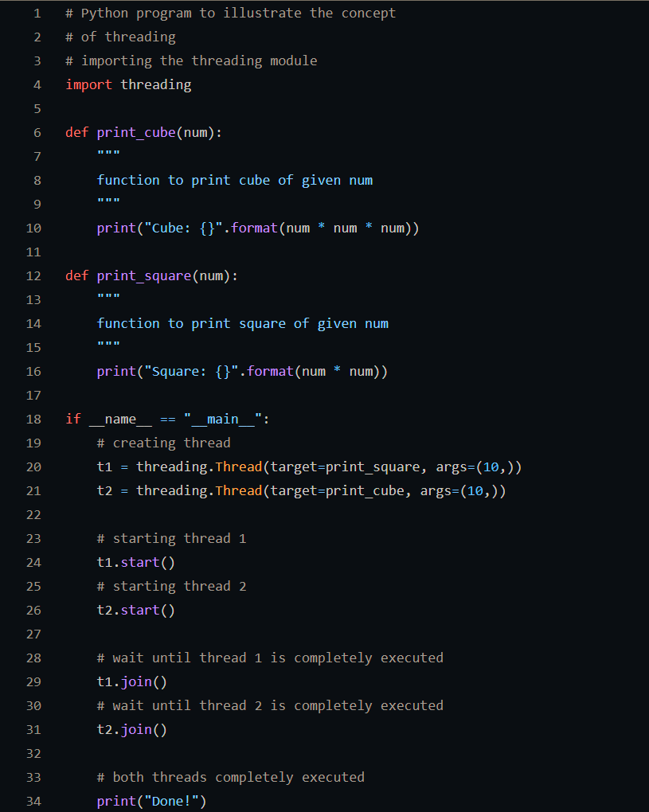
Task: Click line number 22 in the gutter
Action: click(33, 515)
